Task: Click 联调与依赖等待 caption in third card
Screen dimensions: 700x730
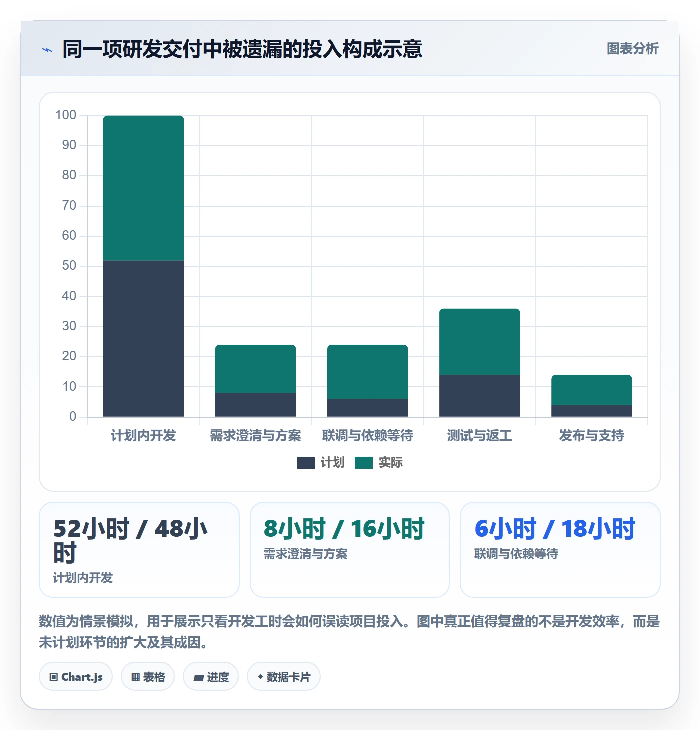Action: pos(516,554)
